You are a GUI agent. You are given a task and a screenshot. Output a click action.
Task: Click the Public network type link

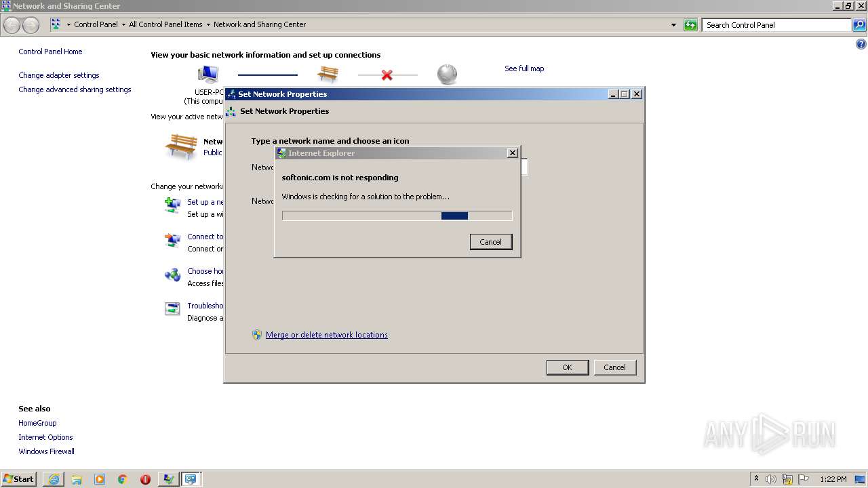tap(213, 152)
